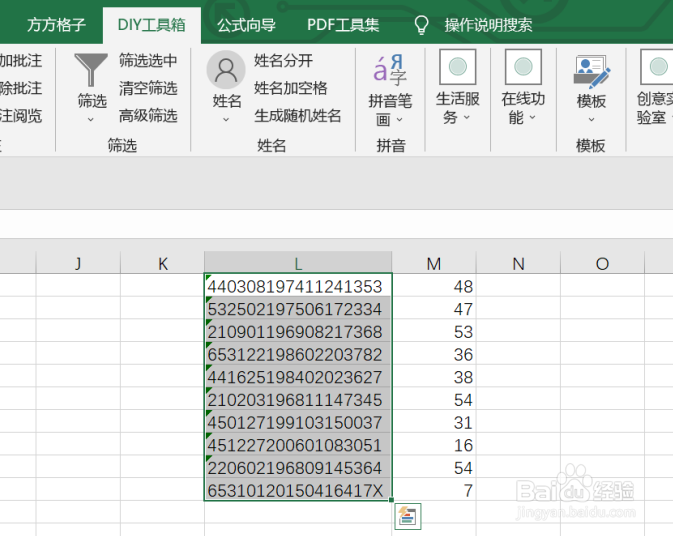The image size is (673, 536).
Task: Click the funnel filter icon
Action: (91, 70)
